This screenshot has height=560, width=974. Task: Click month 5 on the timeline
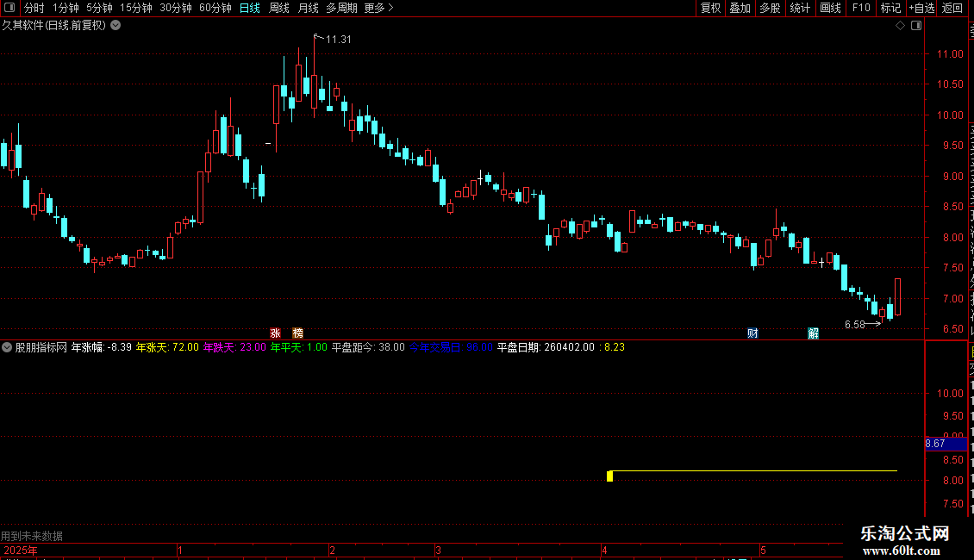pyautogui.click(x=763, y=551)
